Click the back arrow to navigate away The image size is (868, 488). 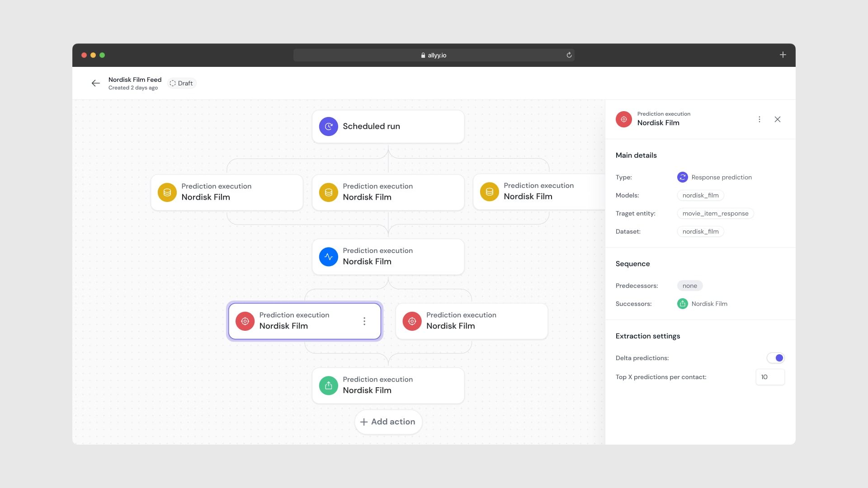pyautogui.click(x=95, y=83)
